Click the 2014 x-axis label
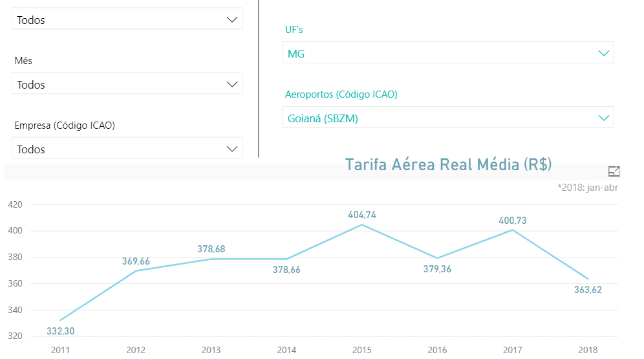644x359 pixels. click(286, 350)
